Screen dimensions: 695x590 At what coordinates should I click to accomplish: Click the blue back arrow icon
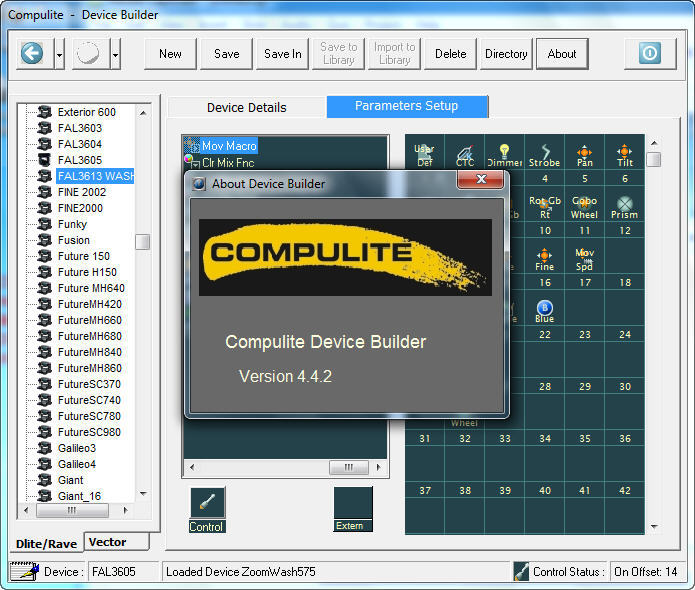point(32,54)
